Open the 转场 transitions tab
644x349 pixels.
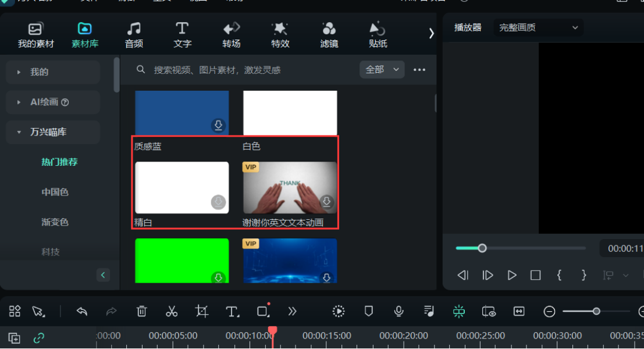[x=231, y=35]
